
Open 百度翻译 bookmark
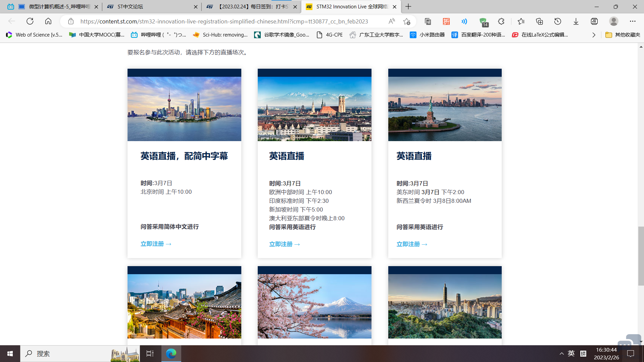(x=478, y=35)
